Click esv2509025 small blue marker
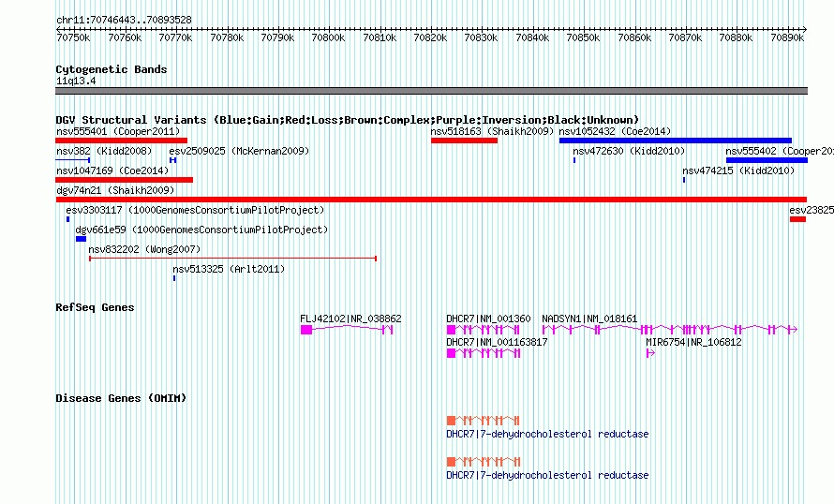 pyautogui.click(x=172, y=160)
